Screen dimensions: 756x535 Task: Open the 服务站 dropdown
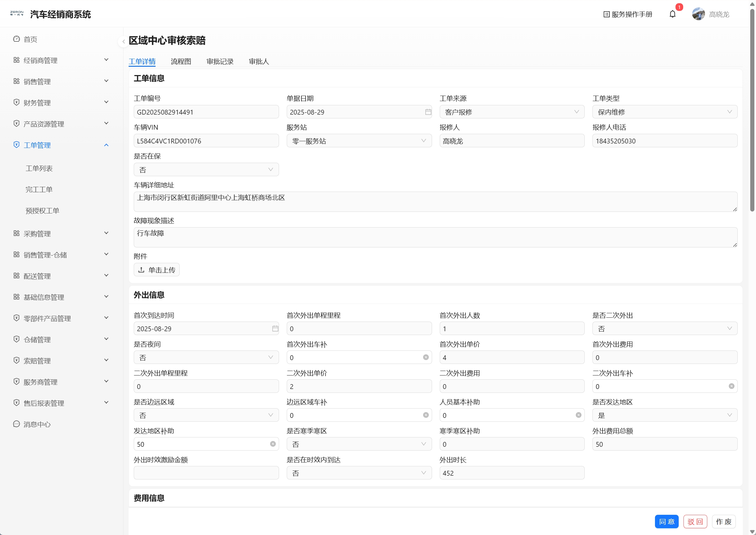359,141
